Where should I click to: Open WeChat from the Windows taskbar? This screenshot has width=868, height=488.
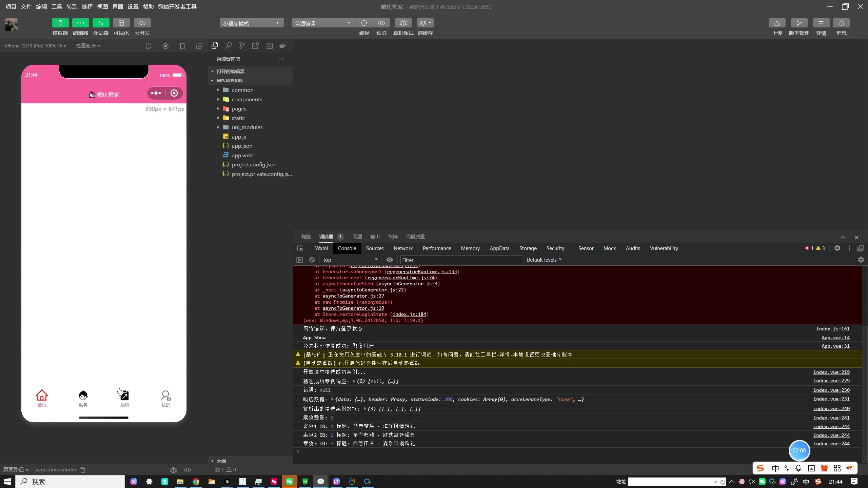pos(290,482)
